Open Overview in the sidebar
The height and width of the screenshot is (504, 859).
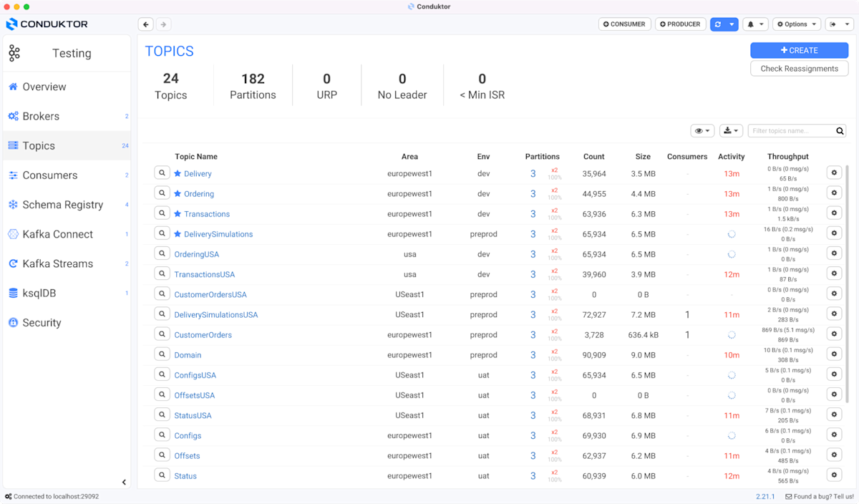click(67, 87)
